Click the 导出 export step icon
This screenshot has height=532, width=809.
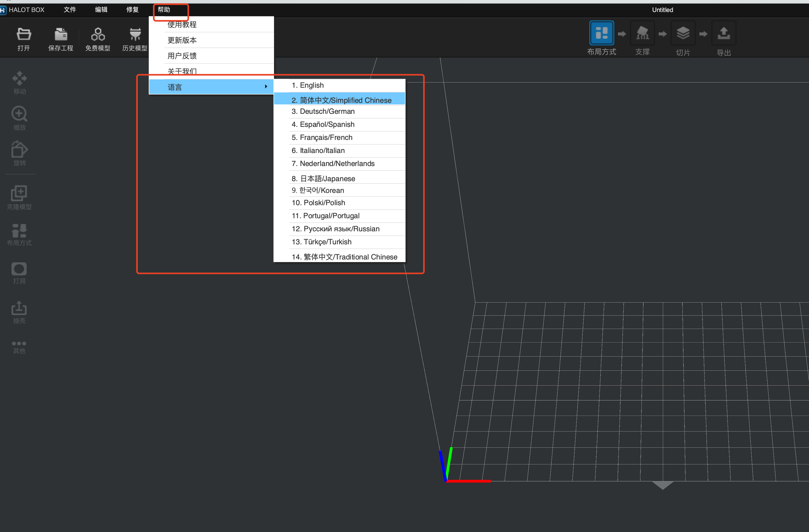724,33
